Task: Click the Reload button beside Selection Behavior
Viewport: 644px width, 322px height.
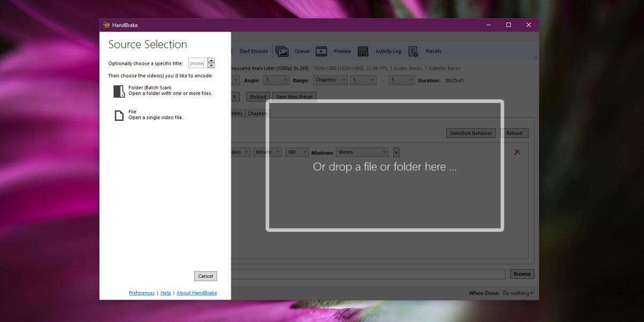Action: (x=514, y=133)
